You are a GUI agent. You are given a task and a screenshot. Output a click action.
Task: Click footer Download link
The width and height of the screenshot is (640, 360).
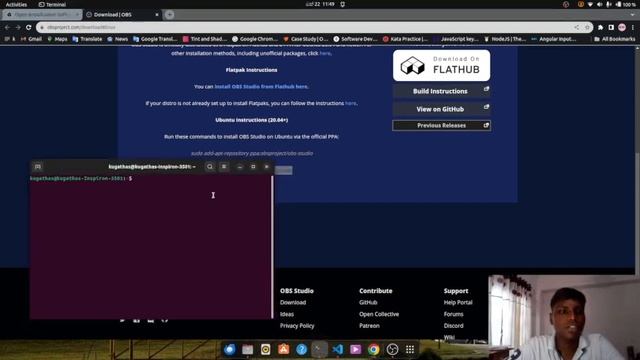pyautogui.click(x=293, y=302)
